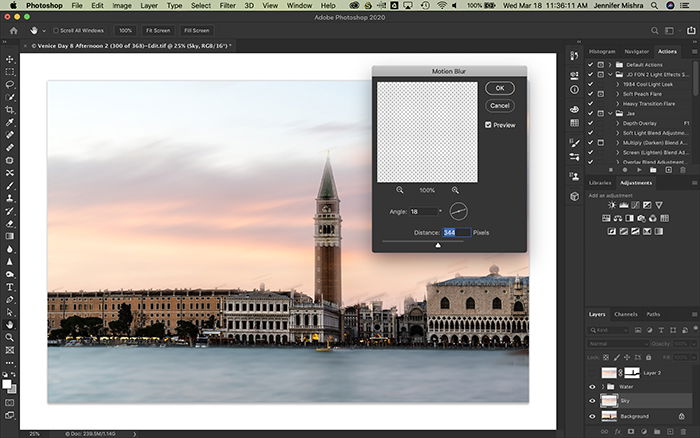Hide the Sky layer visibility eye
The width and height of the screenshot is (700, 438).
point(592,401)
